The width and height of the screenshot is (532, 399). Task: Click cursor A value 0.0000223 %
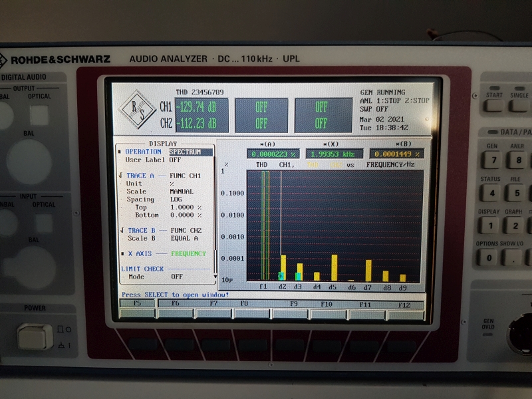tap(273, 154)
